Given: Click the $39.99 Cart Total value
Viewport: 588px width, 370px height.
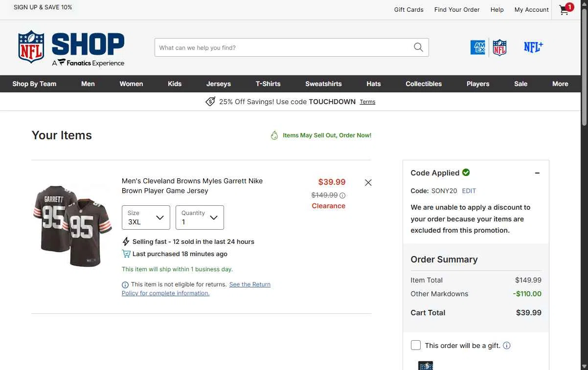Looking at the screenshot, I should 529,313.
